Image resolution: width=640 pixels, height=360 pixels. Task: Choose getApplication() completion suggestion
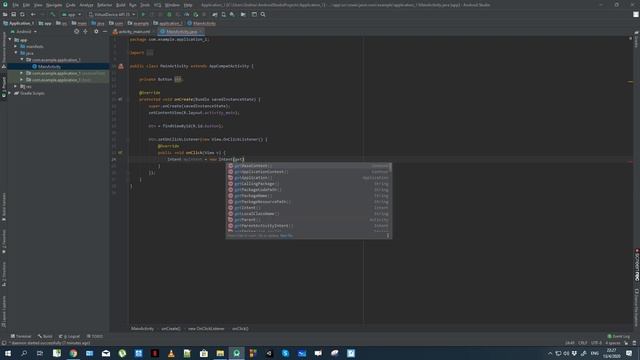(x=309, y=178)
